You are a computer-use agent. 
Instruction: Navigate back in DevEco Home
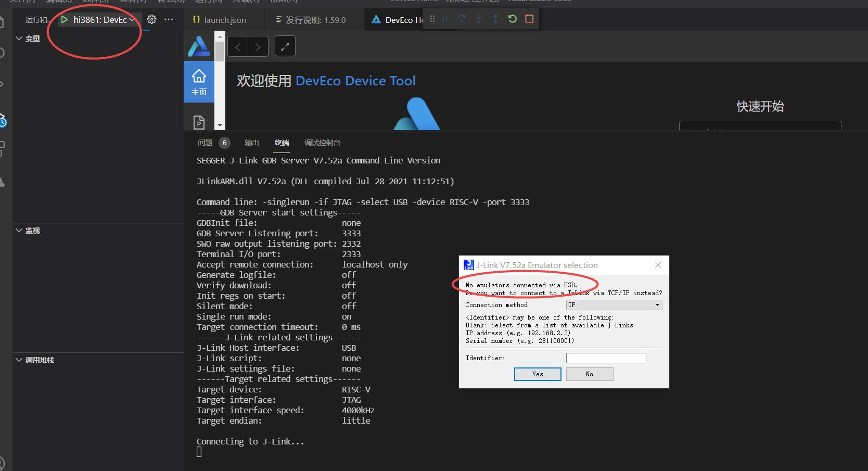[x=238, y=47]
